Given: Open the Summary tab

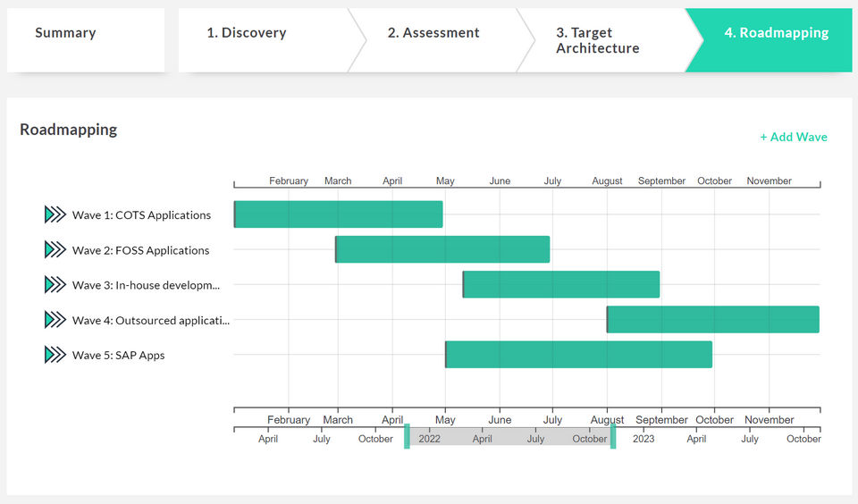Looking at the screenshot, I should tap(65, 33).
